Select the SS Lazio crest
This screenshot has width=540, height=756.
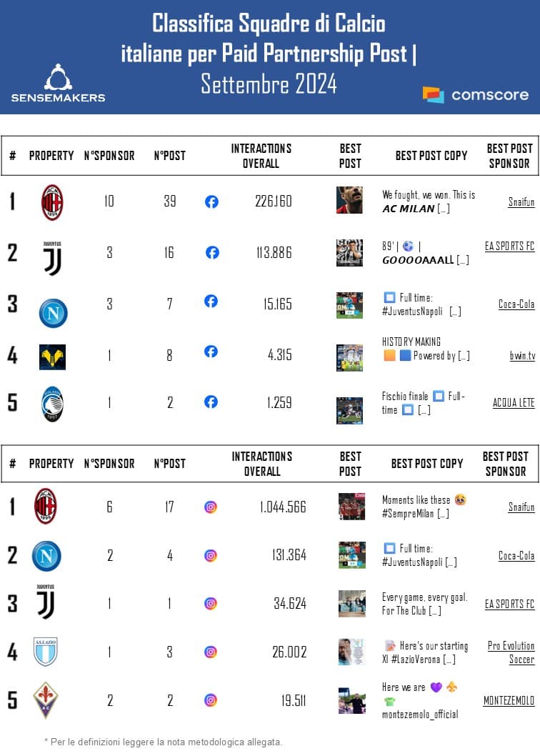pyautogui.click(x=46, y=651)
